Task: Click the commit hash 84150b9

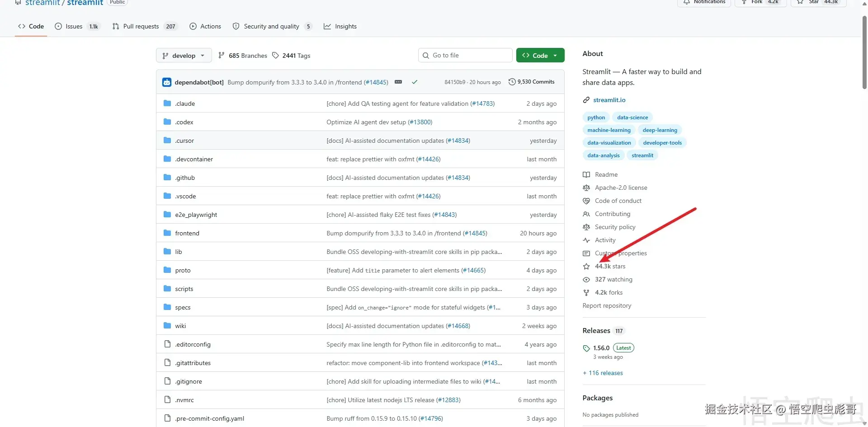Action: click(x=455, y=82)
